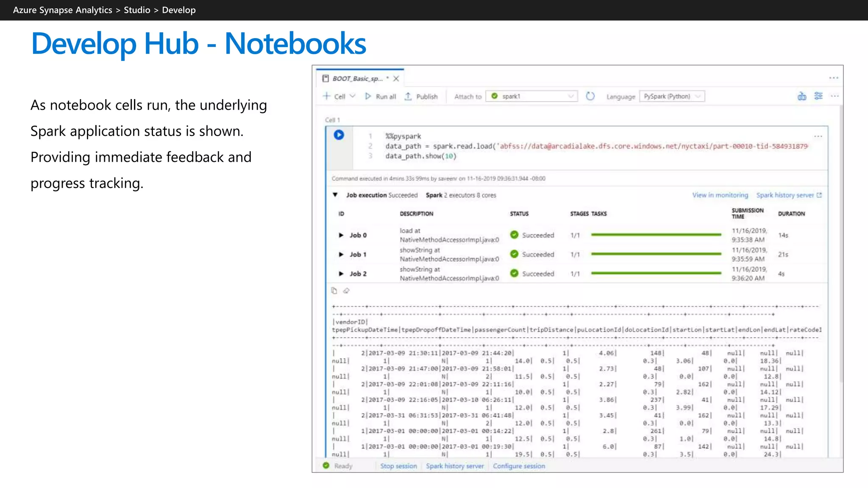
Task: Click the green Ready status icon
Action: pyautogui.click(x=326, y=466)
